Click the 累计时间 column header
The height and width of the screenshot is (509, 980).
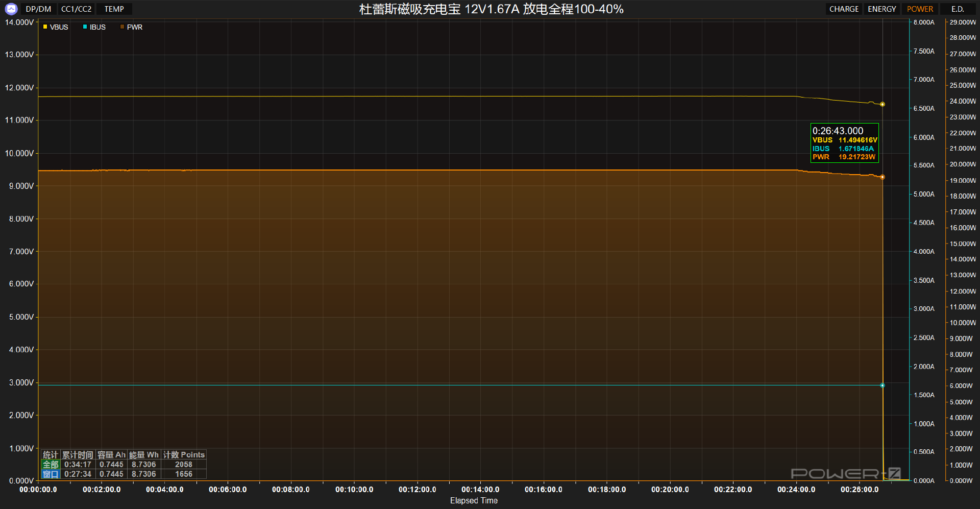(78, 455)
